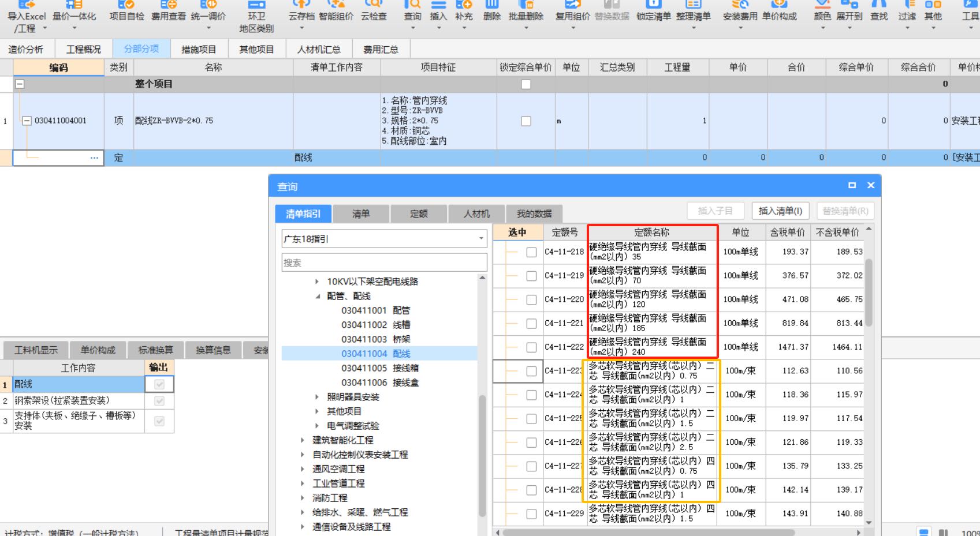Open the 广东18指引 dropdown

coord(481,239)
